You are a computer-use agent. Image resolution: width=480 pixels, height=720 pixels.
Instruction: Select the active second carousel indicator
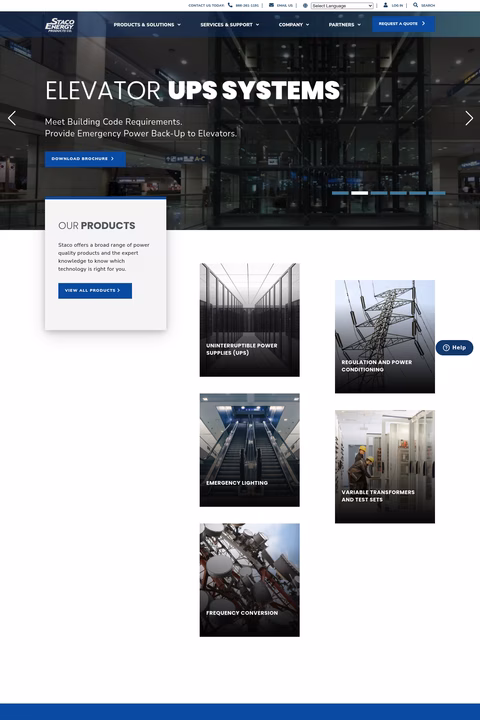coord(360,193)
